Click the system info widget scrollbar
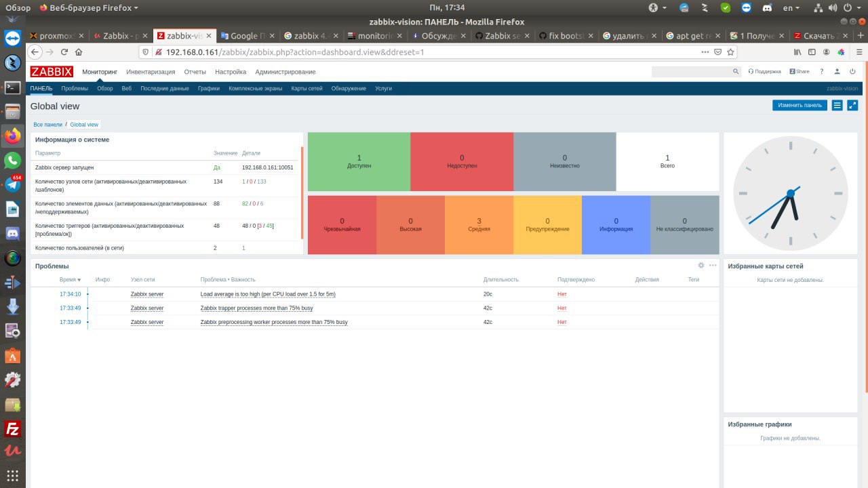 pyautogui.click(x=302, y=192)
